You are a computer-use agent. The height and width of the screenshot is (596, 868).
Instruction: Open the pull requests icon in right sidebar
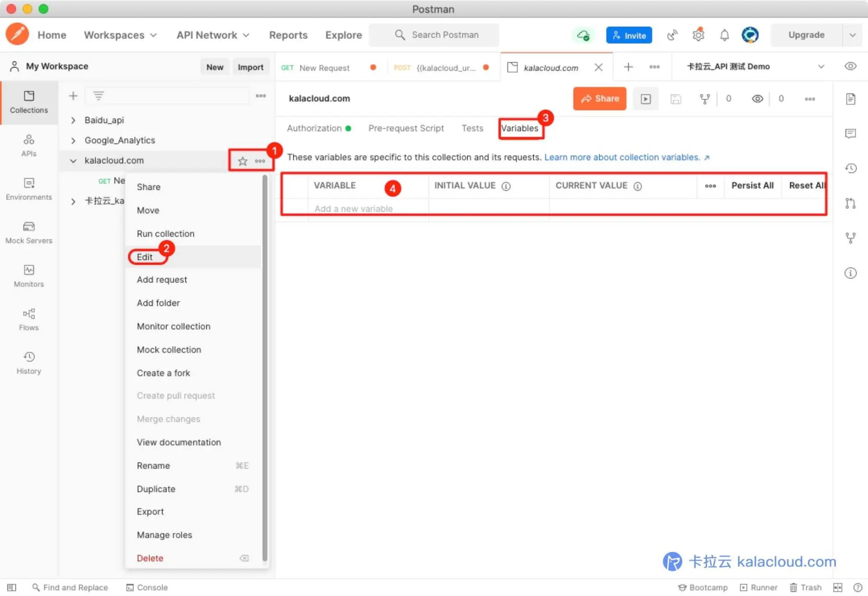(851, 203)
